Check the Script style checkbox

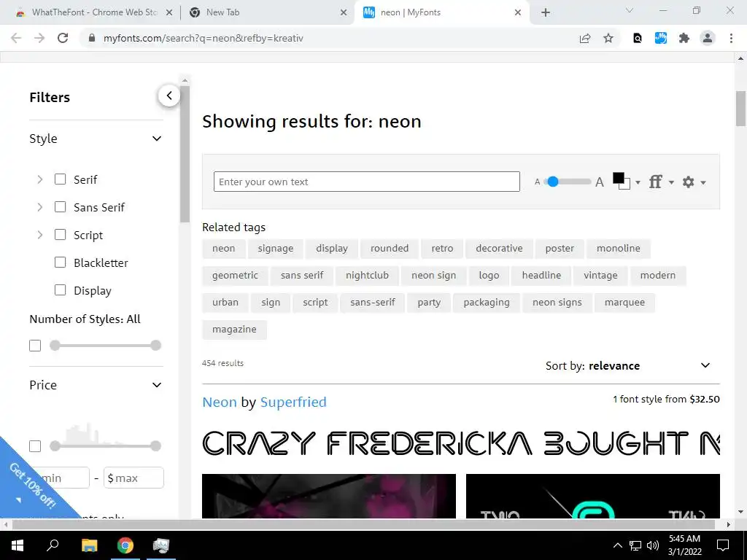pos(60,235)
